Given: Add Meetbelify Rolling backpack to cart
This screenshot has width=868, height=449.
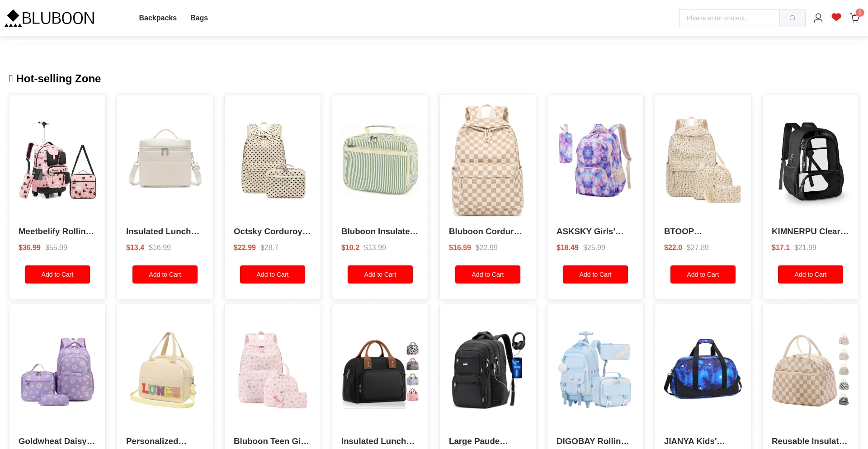Looking at the screenshot, I should click(57, 274).
